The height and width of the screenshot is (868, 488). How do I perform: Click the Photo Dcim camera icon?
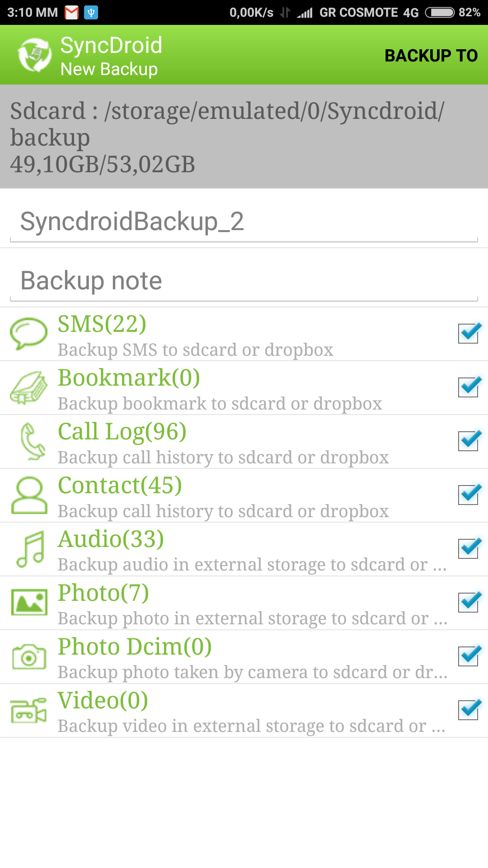point(29,656)
